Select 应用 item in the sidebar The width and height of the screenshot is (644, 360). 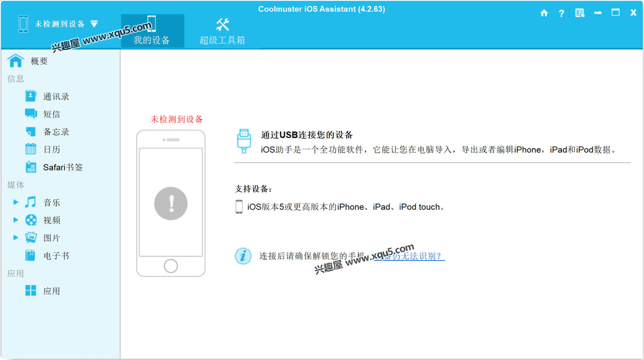point(52,291)
